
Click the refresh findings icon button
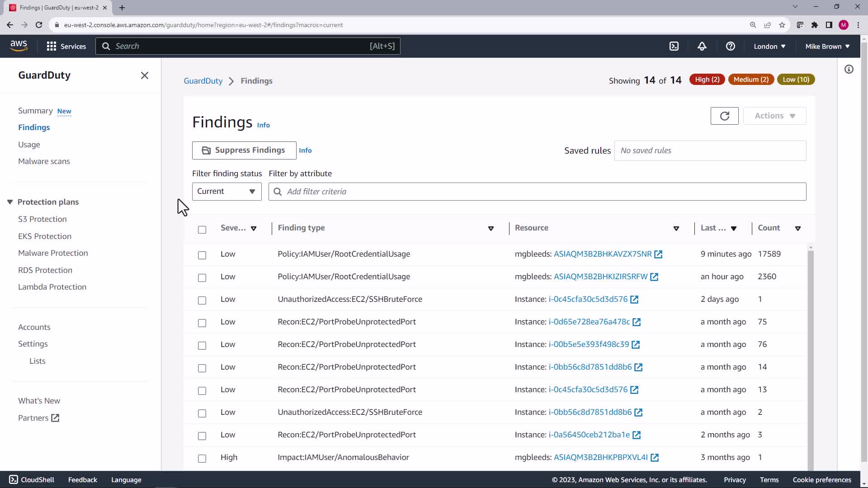(724, 116)
